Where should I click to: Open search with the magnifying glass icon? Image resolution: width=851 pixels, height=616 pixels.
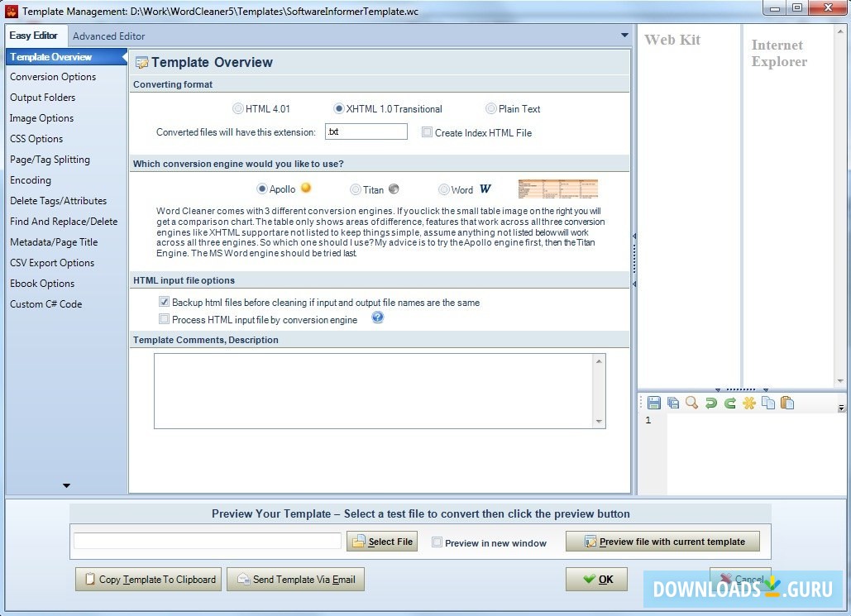point(691,403)
